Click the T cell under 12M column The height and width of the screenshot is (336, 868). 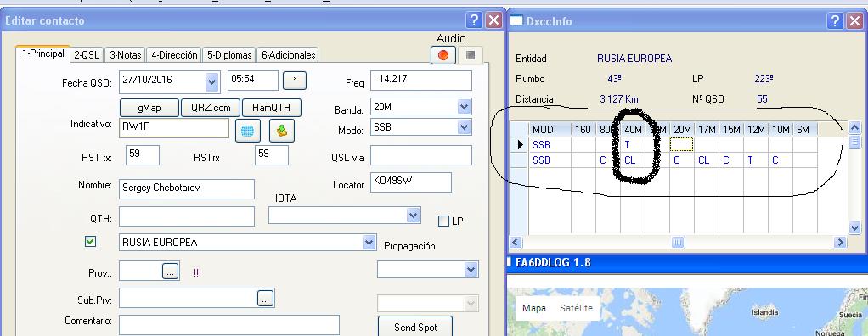(x=756, y=160)
